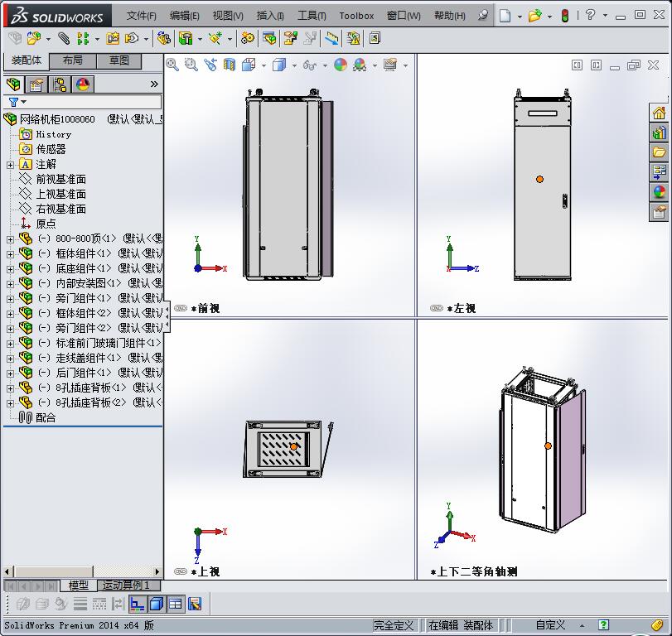Select the 前视基准面 reference plane
This screenshot has height=636, width=672.
point(58,179)
